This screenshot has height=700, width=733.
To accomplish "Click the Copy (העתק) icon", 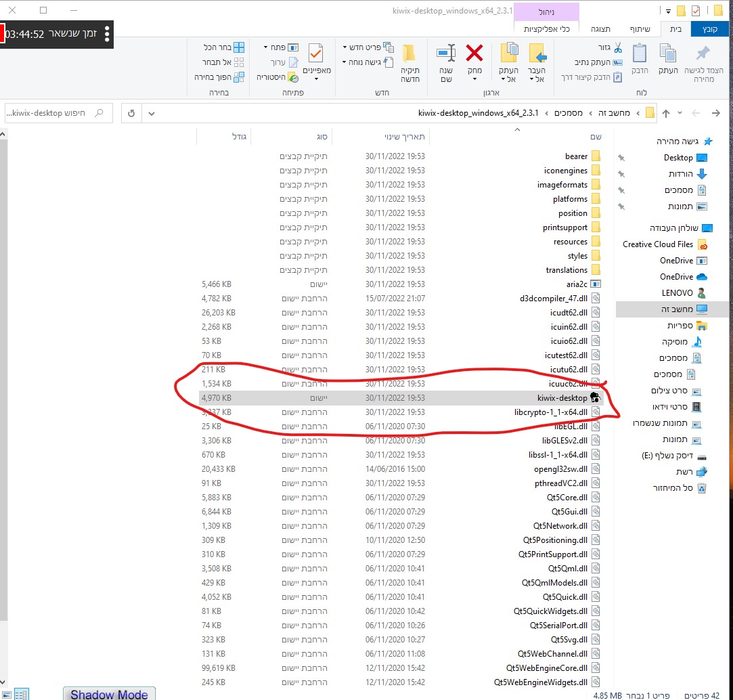I will click(667, 53).
